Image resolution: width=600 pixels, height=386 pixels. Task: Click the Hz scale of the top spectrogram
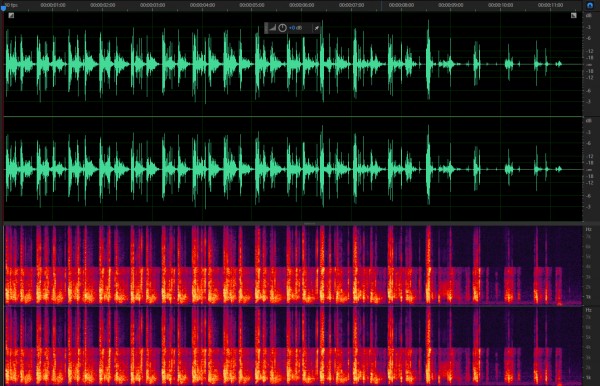pos(589,265)
